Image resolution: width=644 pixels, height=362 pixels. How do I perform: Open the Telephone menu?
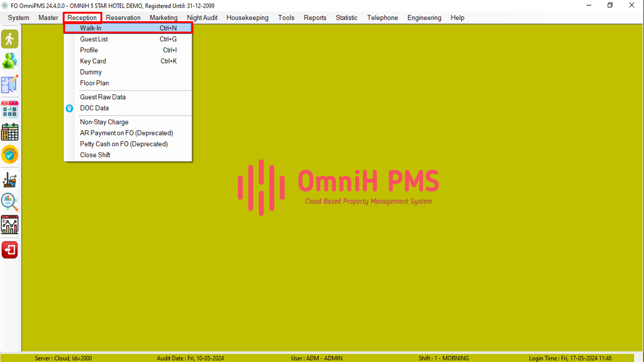[x=382, y=18]
